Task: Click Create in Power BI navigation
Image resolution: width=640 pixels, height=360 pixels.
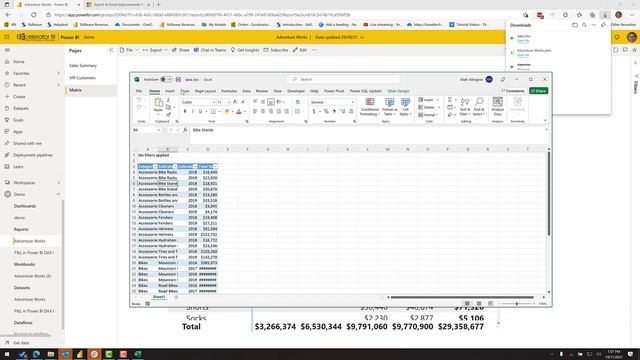Action: 19,97
